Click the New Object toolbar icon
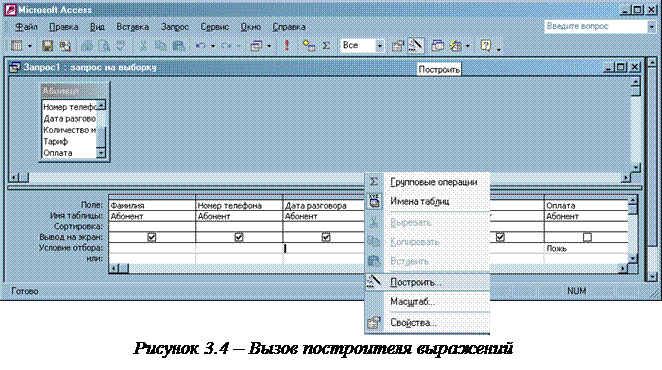This screenshot has height=370, width=662. 456,46
